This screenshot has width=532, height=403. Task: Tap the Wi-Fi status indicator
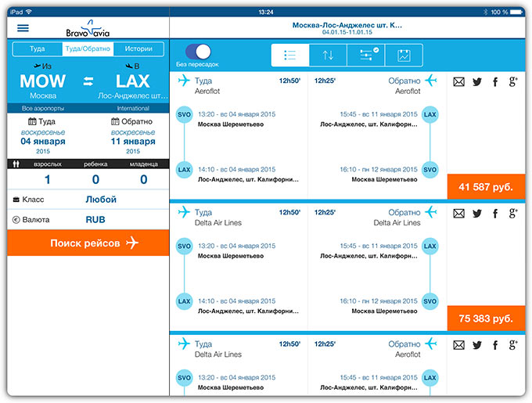click(29, 12)
